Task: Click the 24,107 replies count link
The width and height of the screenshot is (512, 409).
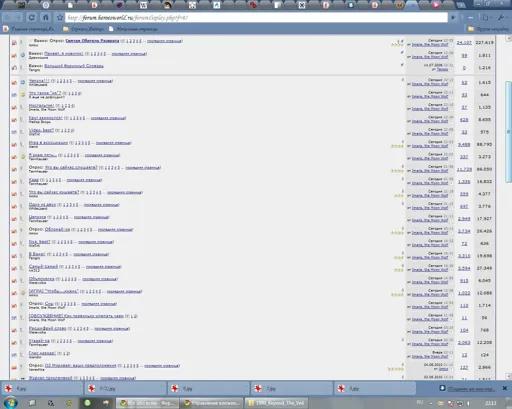Action: coord(464,43)
